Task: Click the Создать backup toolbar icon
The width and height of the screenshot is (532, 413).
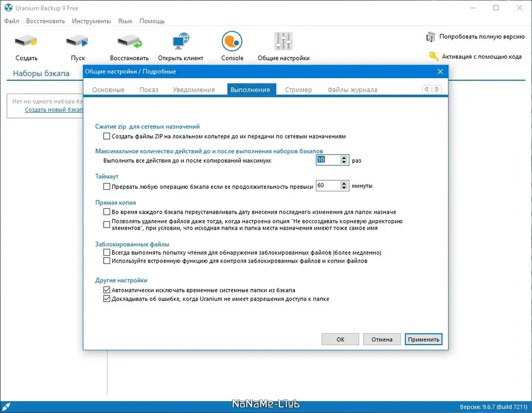Action: [x=26, y=41]
